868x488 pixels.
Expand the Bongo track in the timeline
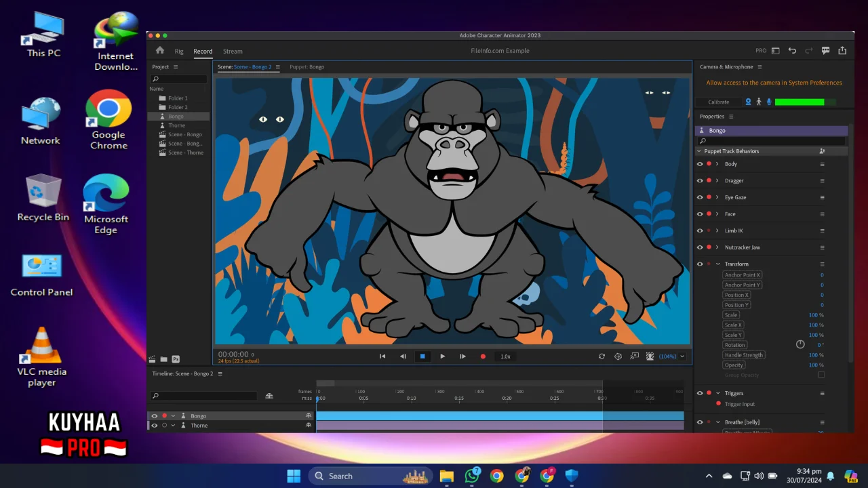point(173,416)
